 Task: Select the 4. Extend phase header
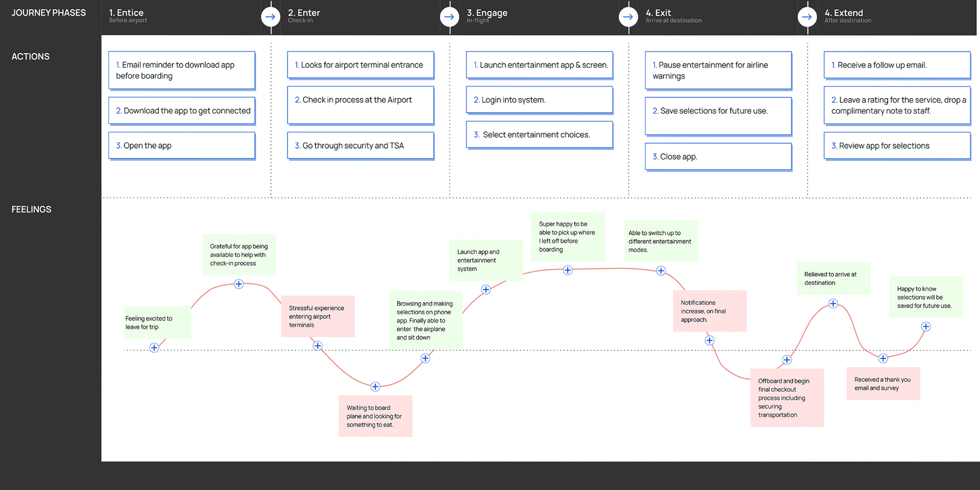pos(844,13)
